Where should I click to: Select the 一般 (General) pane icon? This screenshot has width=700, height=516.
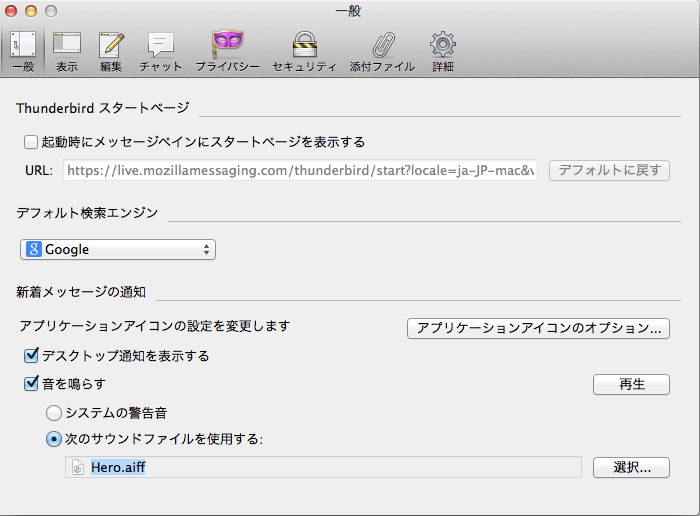click(22, 51)
